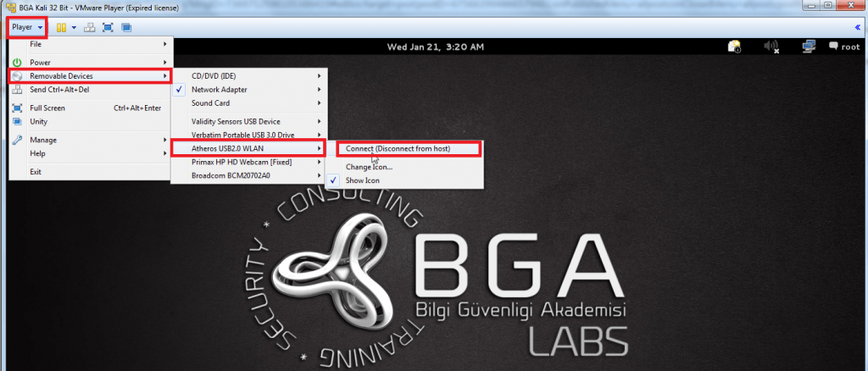Expand the CD/DVD (IDE) submenu
This screenshot has width=868, height=371.
(x=248, y=75)
